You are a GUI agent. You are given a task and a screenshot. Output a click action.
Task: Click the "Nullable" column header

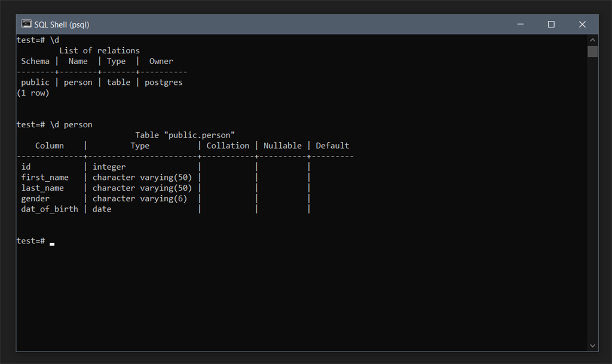pyautogui.click(x=282, y=146)
